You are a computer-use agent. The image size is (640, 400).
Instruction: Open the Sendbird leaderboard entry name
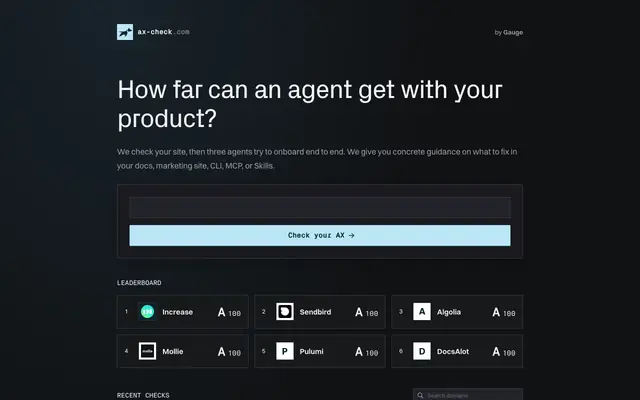click(x=315, y=312)
